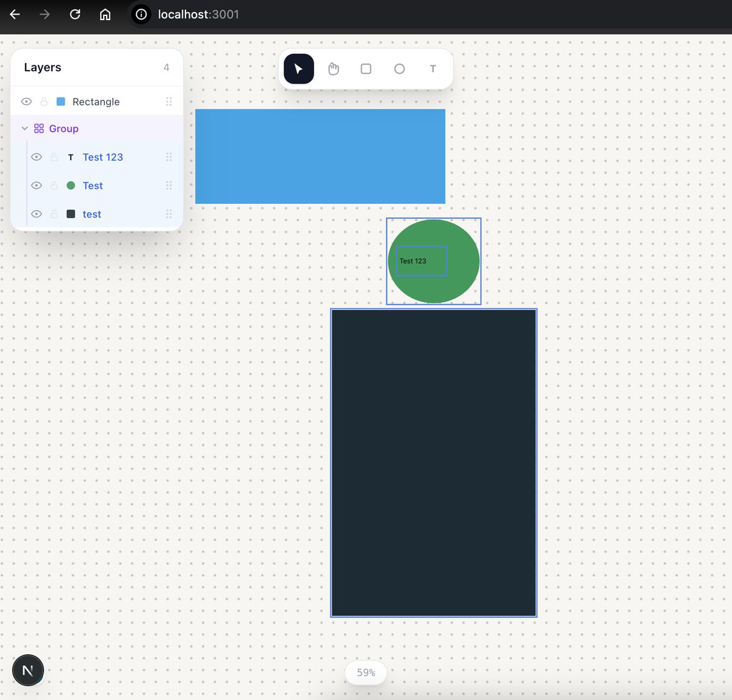View site information icon in address bar
This screenshot has width=732, height=700.
pyautogui.click(x=141, y=14)
